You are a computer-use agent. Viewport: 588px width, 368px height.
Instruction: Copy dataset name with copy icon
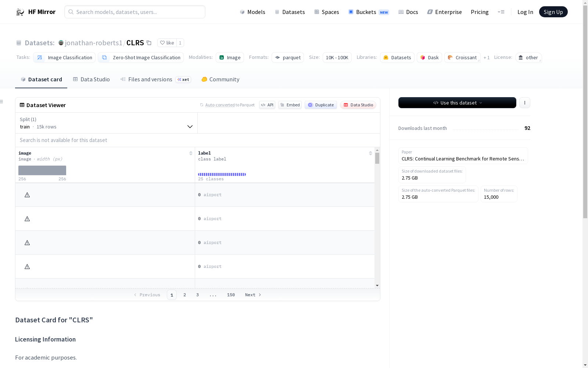point(149,43)
